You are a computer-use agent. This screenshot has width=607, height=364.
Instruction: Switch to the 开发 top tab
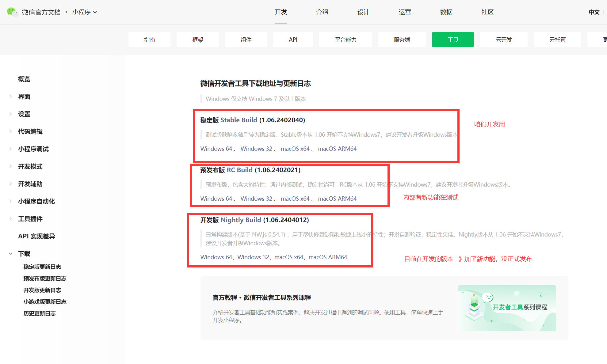point(281,12)
